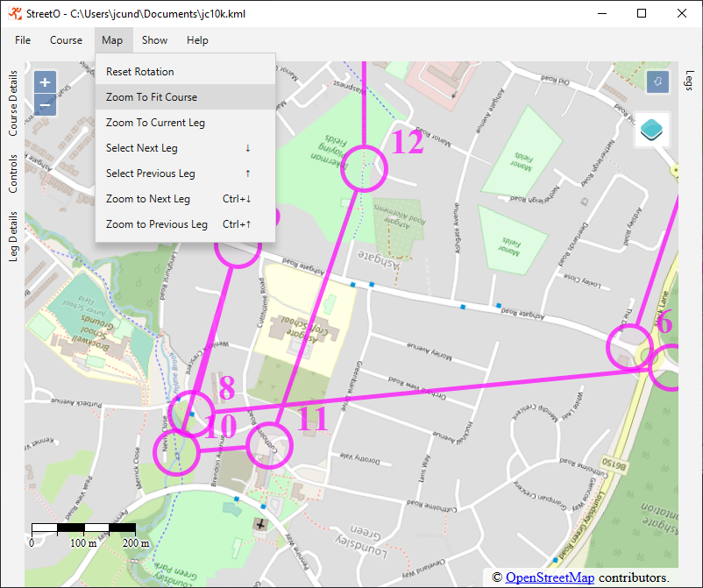Screen dimensions: 703x588
Task: Click the map zoom out minus button
Action: (45, 105)
